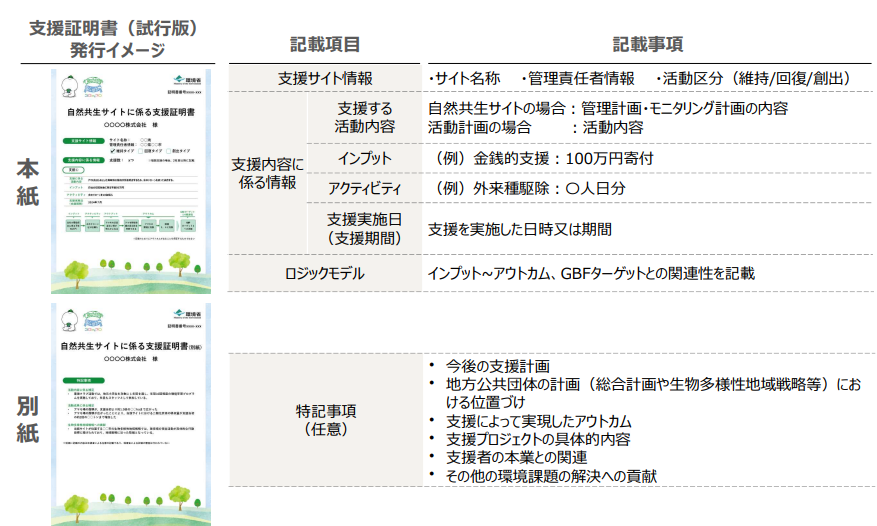Click the 環境省 logo on 本紙 certificate
The image size is (877, 526).
pos(188,77)
